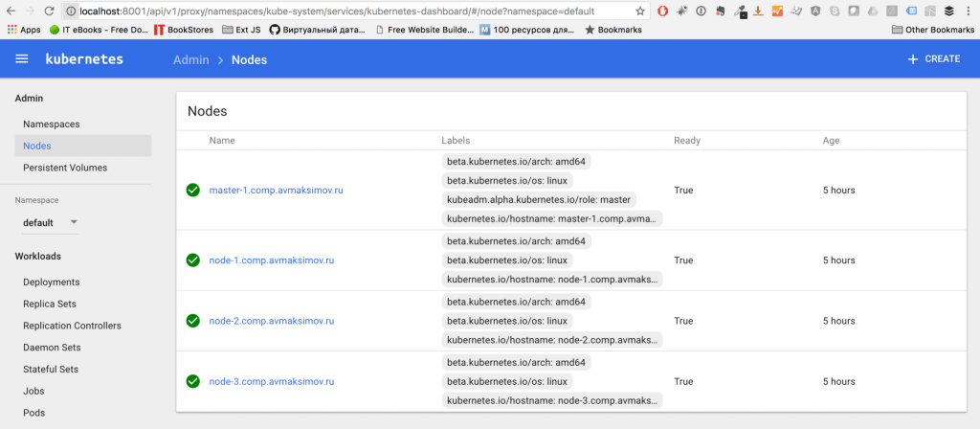
Task: Click the browser address bar URL
Action: tap(335, 11)
